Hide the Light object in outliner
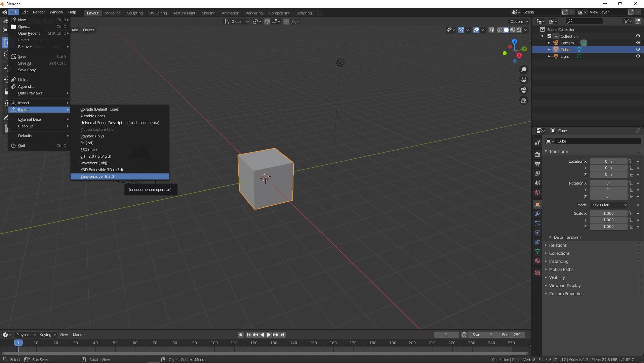Viewport: 644px width, 363px height. (638, 56)
